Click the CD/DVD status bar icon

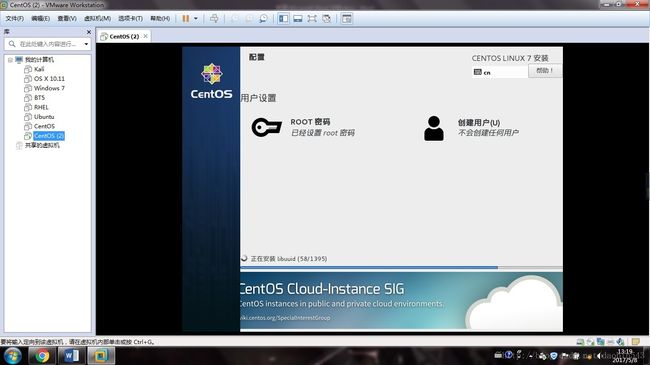(590, 342)
